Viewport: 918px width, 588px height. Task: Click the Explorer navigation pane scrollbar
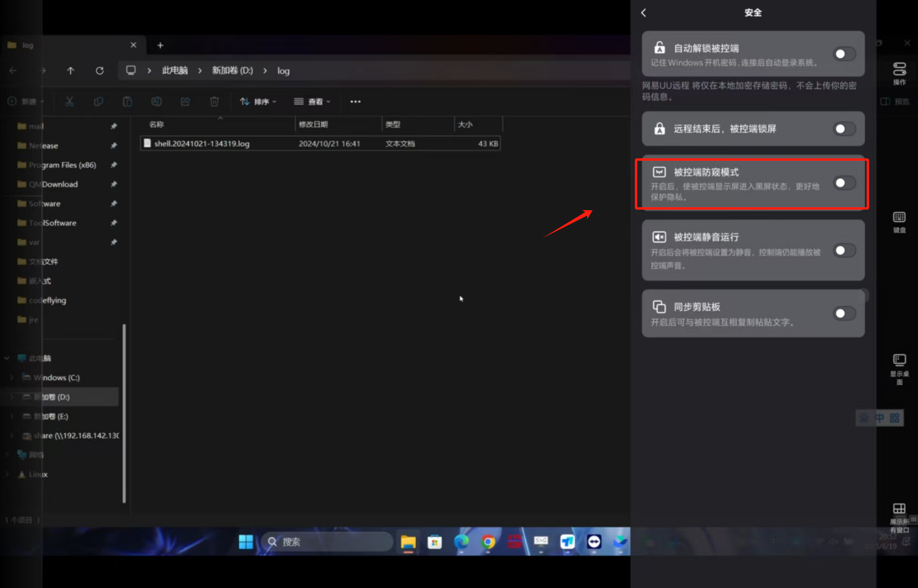[124, 413]
